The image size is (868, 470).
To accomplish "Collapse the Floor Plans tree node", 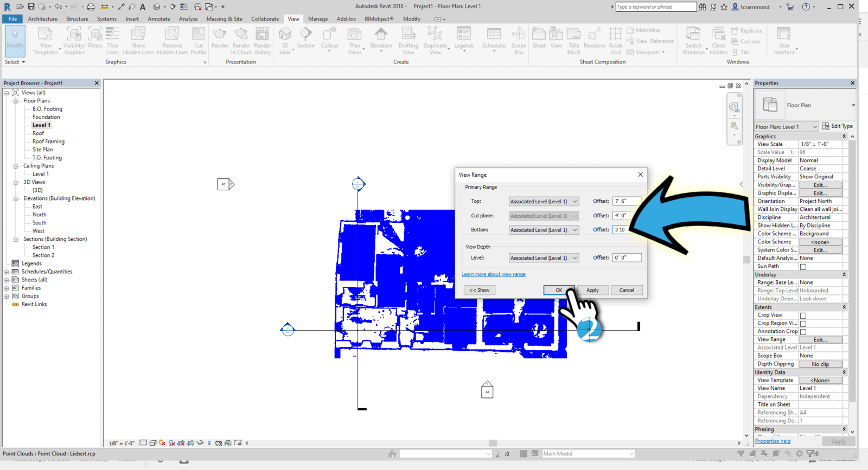I will (16, 101).
